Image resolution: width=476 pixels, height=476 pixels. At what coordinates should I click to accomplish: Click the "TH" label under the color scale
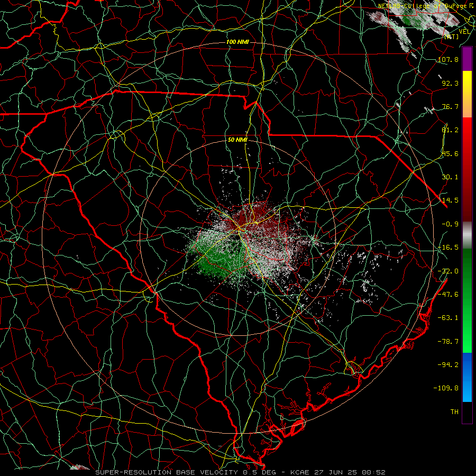coord(454,411)
